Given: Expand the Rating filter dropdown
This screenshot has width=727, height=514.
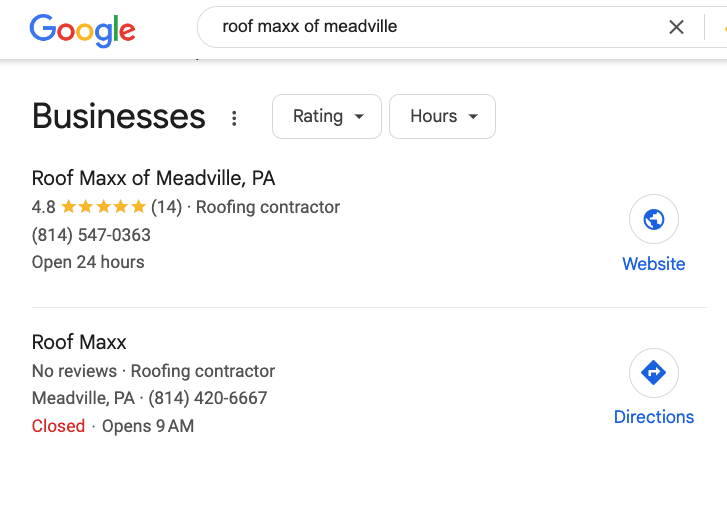Looking at the screenshot, I should 326,117.
